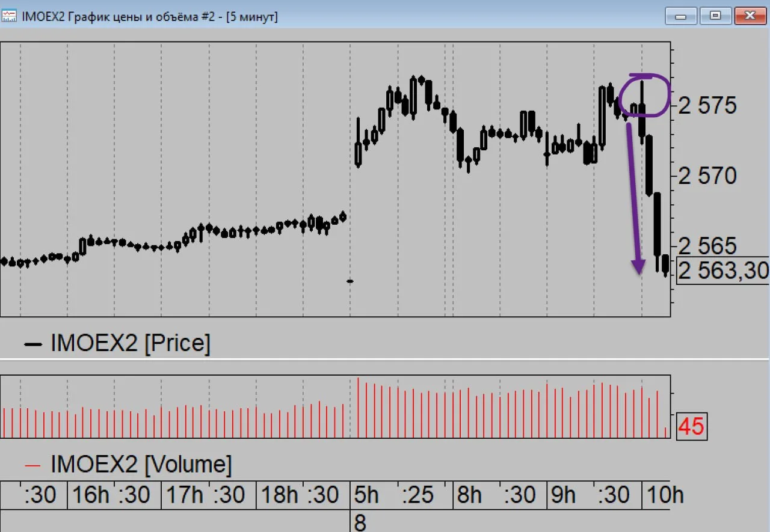Click the IMOEX2 [Volume] legend label

tap(141, 464)
